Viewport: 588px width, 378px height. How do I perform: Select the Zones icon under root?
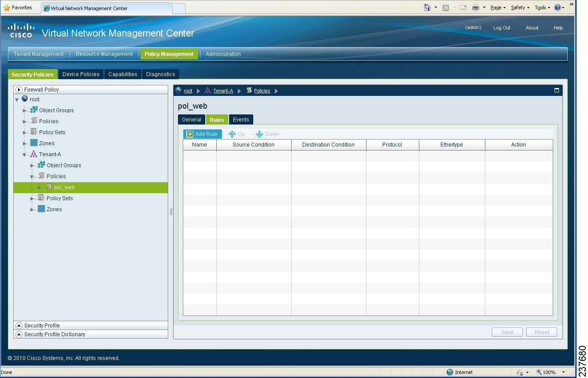pos(33,143)
